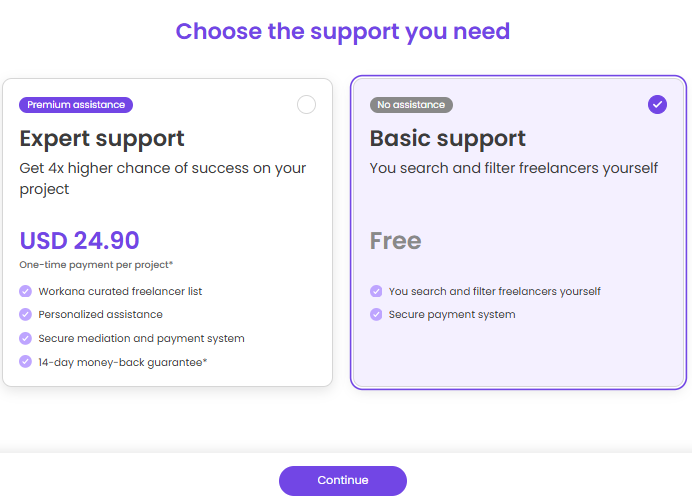Select the Expert support radio button
This screenshot has width=692, height=499.
tap(306, 105)
